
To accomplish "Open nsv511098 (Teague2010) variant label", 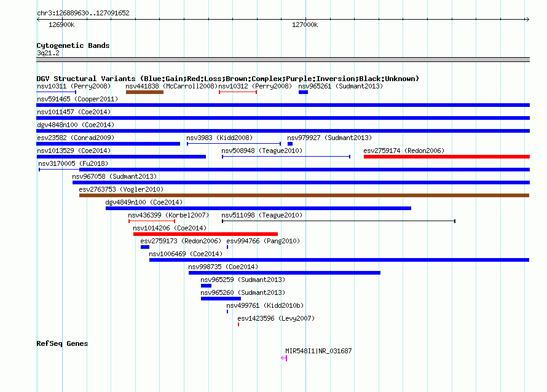I will [262, 215].
